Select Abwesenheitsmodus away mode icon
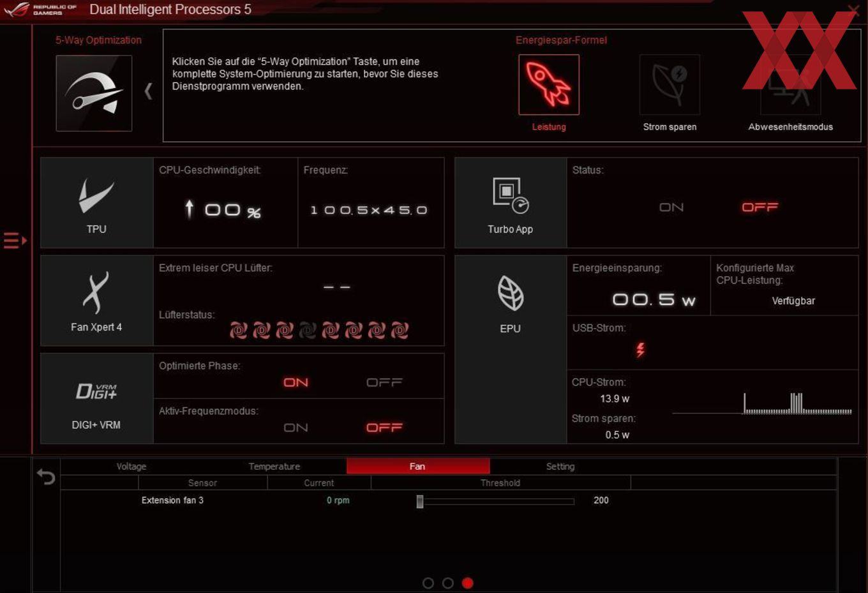The height and width of the screenshot is (593, 868). point(790,84)
